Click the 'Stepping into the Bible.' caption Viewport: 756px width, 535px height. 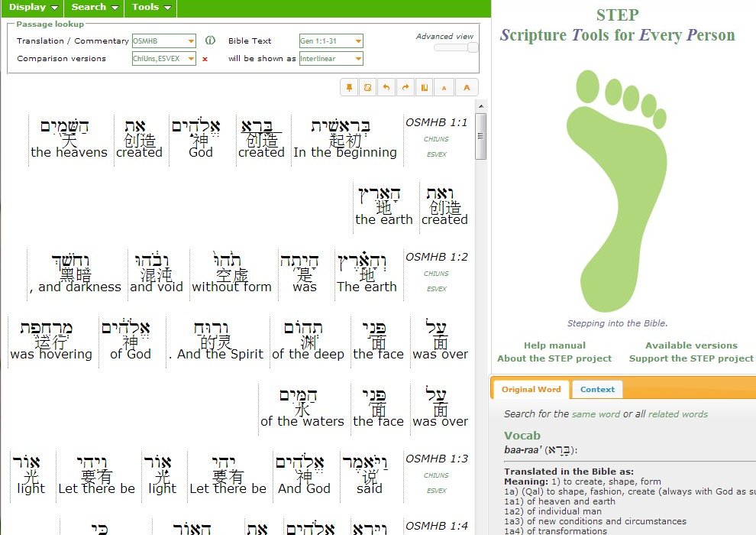coord(617,323)
